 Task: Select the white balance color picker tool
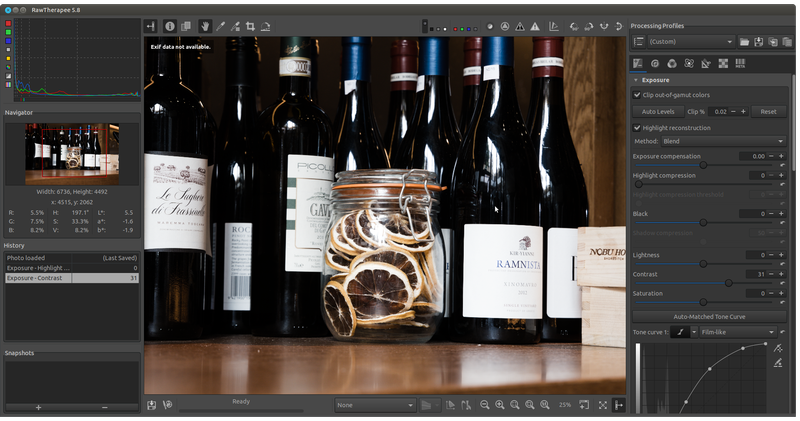click(220, 27)
